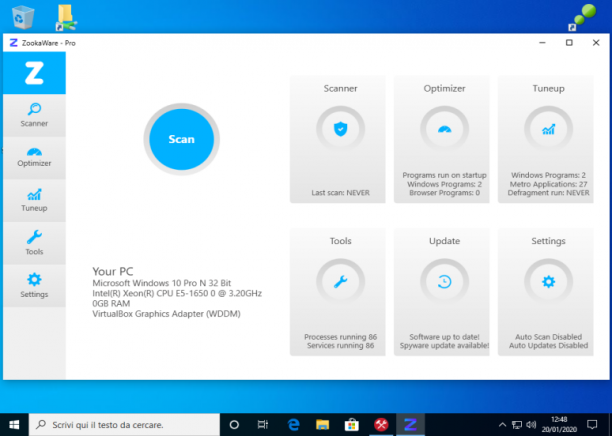Open Tuneup from the left sidebar
612x436 pixels.
pyautogui.click(x=34, y=201)
